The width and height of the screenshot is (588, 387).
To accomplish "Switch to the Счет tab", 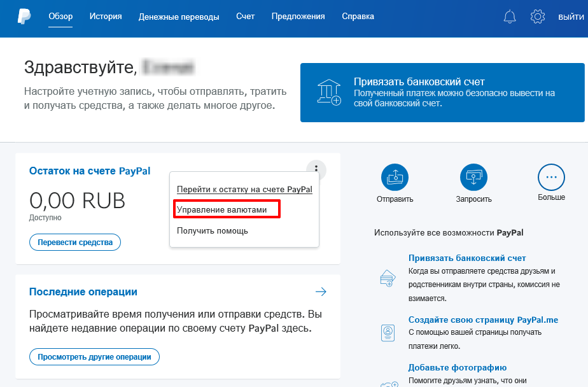I will (245, 17).
